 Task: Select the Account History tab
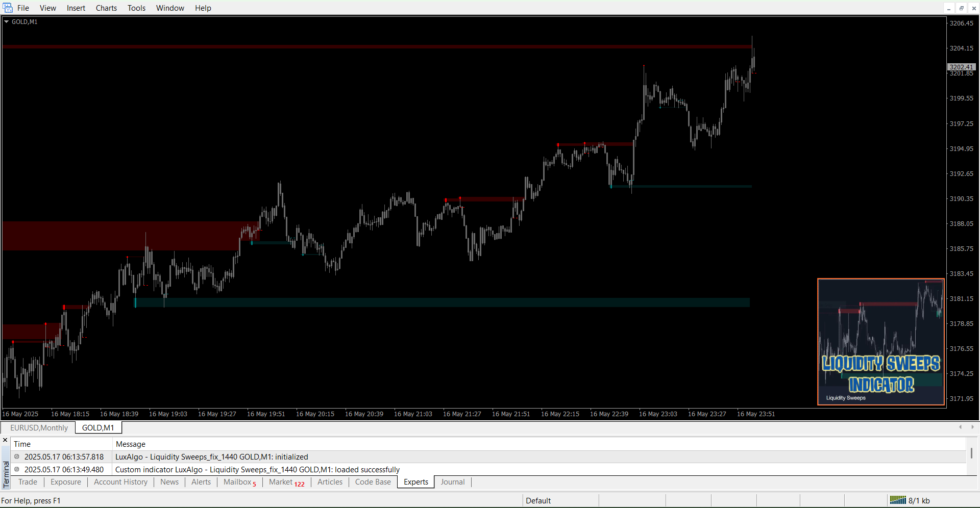coord(120,482)
